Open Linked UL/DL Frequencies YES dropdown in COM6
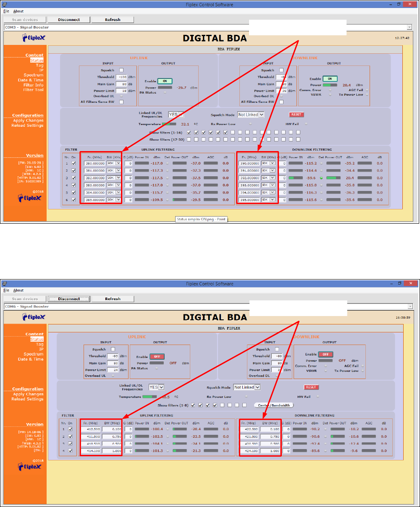Screen dimensions: 420x507 [x=157, y=387]
